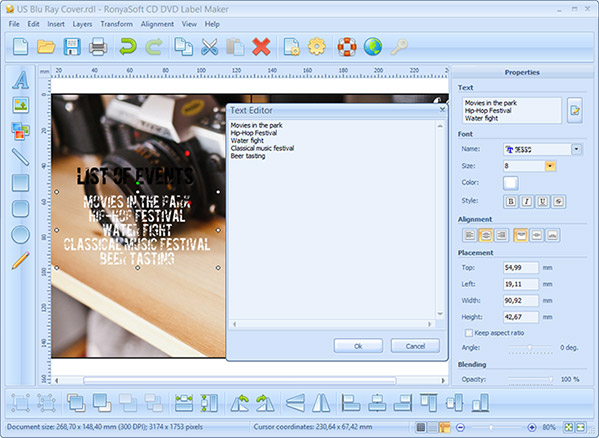The height and width of the screenshot is (438, 599).
Task: Open the font Size dropdown
Action: pyautogui.click(x=550, y=166)
